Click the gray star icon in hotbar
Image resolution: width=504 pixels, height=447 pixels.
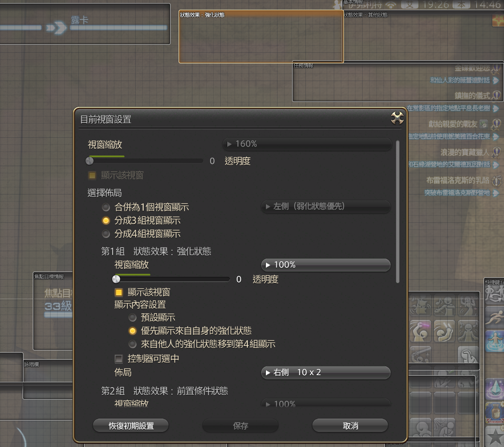pos(495,437)
